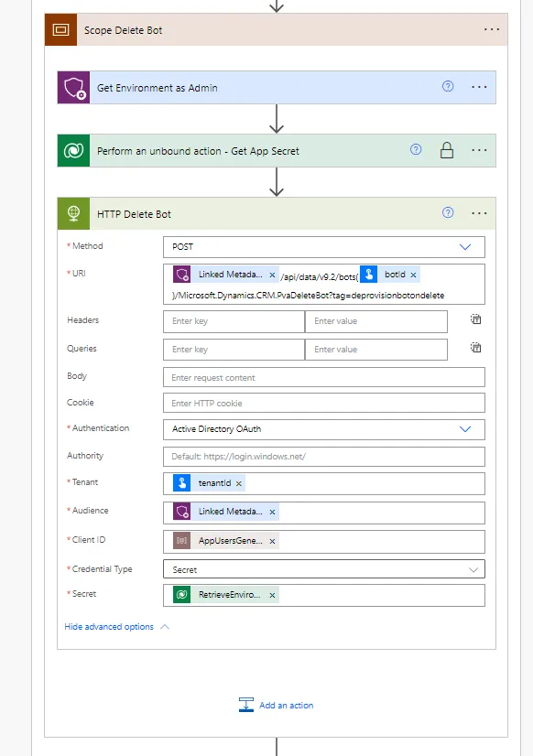The width and height of the screenshot is (533, 756).
Task: Open the Scope Delete Bot ellipsis menu
Action: tap(492, 29)
